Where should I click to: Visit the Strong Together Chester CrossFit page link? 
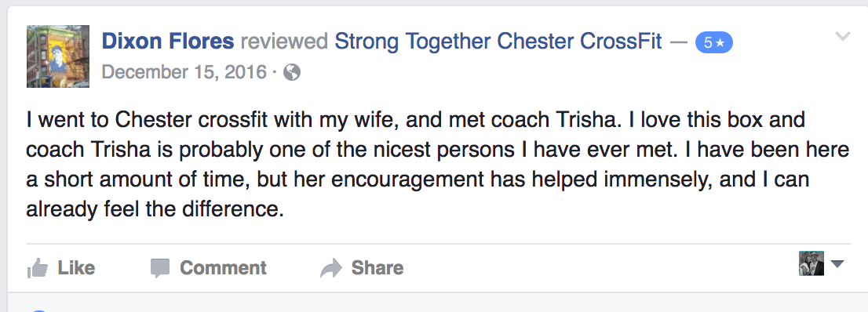[x=498, y=42]
